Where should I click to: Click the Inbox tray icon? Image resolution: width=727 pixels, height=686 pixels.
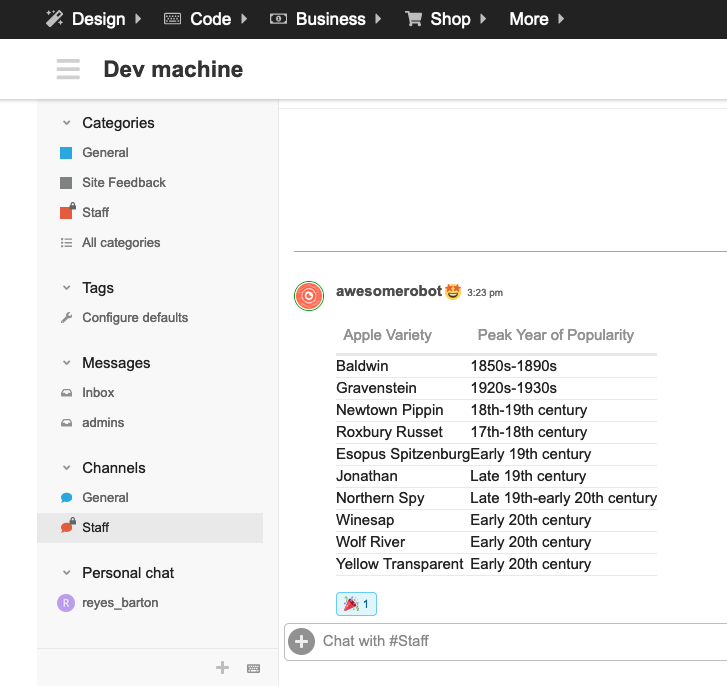coord(66,393)
